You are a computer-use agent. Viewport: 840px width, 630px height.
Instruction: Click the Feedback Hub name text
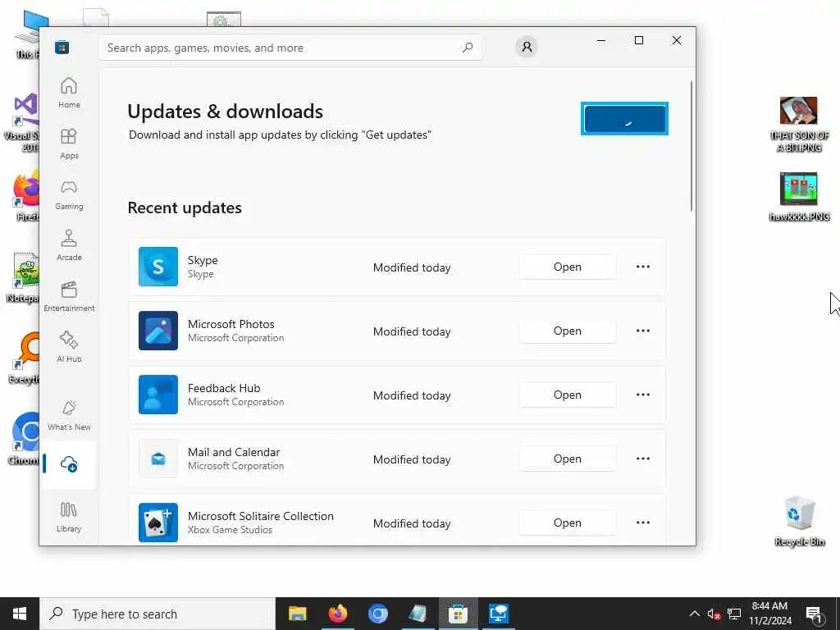pos(224,388)
